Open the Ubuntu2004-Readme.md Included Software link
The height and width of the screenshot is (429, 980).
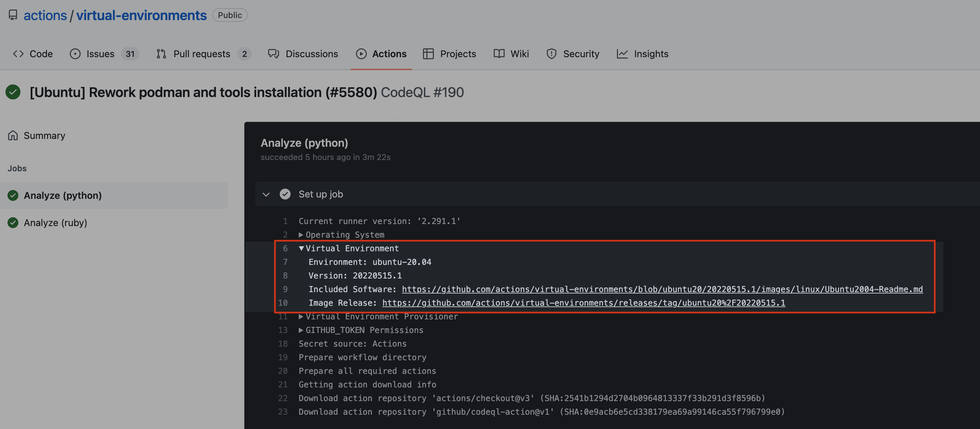[662, 289]
